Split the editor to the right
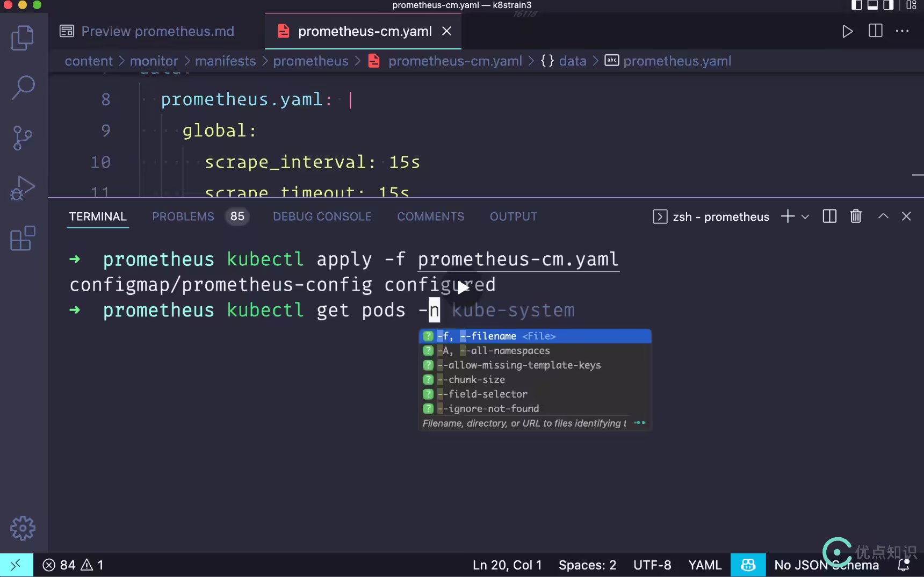This screenshot has height=577, width=924. click(x=876, y=31)
